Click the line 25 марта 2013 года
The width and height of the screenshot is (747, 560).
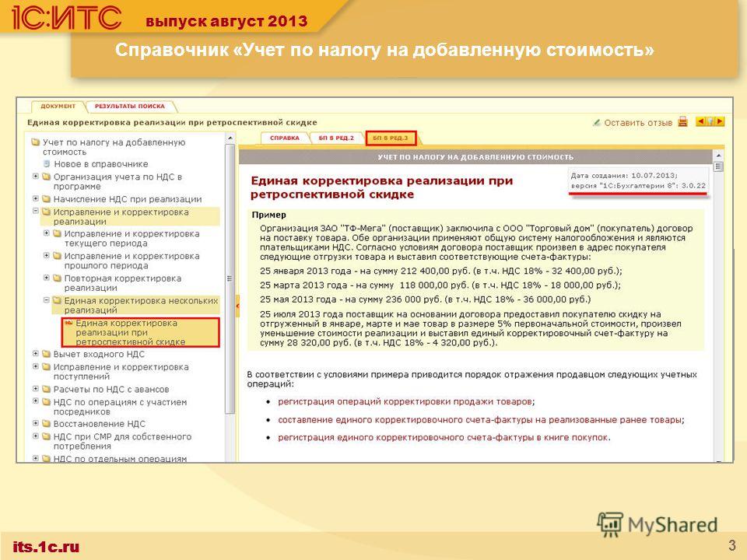click(440, 285)
